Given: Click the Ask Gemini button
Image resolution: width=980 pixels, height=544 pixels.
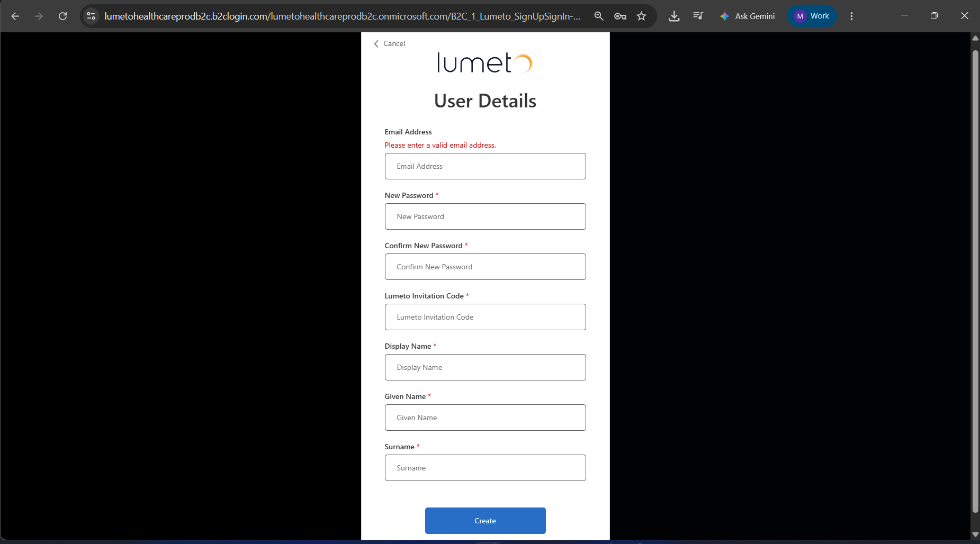Looking at the screenshot, I should coord(747,16).
